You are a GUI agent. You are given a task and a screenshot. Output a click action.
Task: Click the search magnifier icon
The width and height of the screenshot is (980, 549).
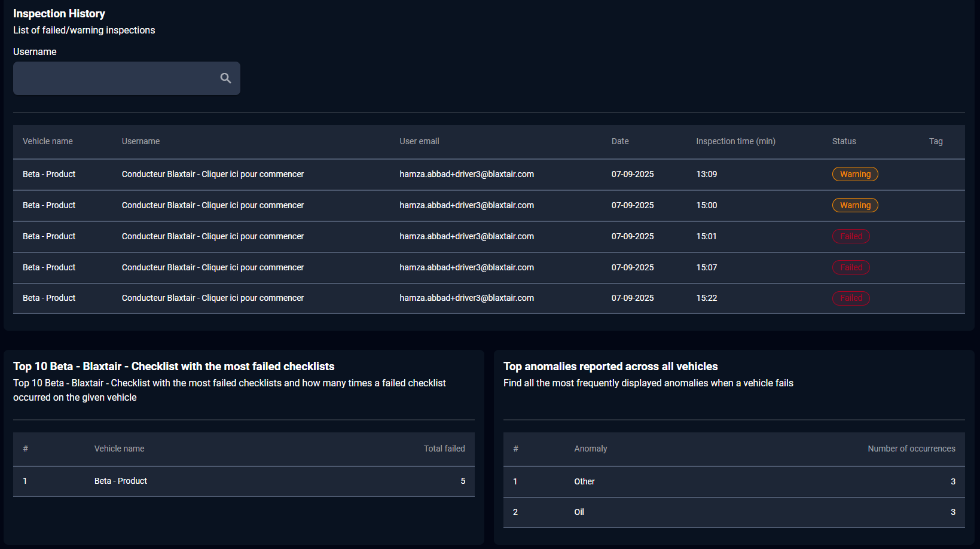tap(225, 78)
